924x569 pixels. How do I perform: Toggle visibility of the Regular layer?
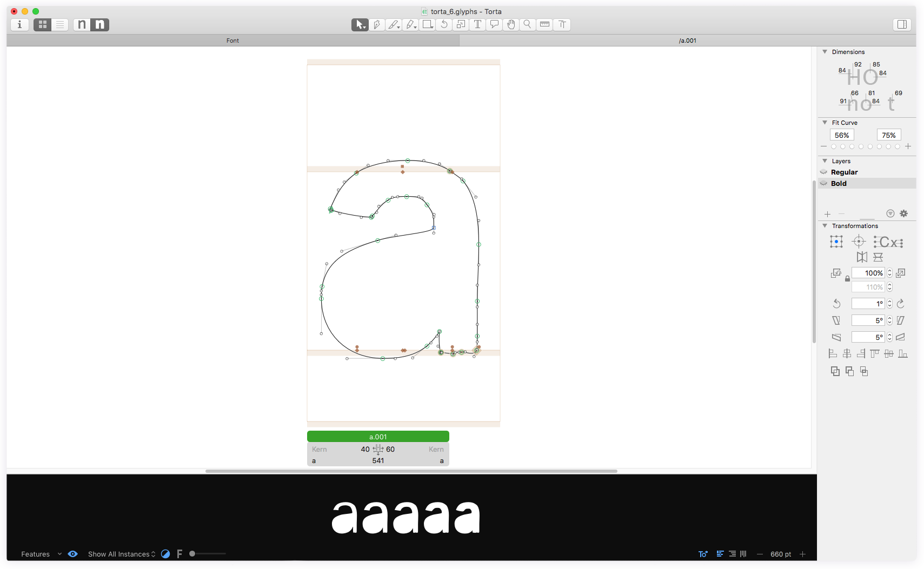tap(824, 172)
